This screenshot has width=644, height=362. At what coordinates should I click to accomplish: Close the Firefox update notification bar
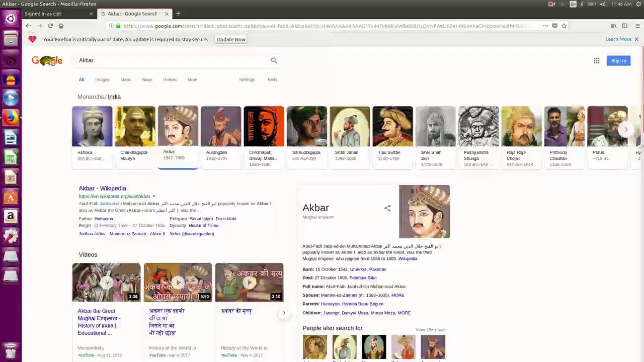[636, 39]
